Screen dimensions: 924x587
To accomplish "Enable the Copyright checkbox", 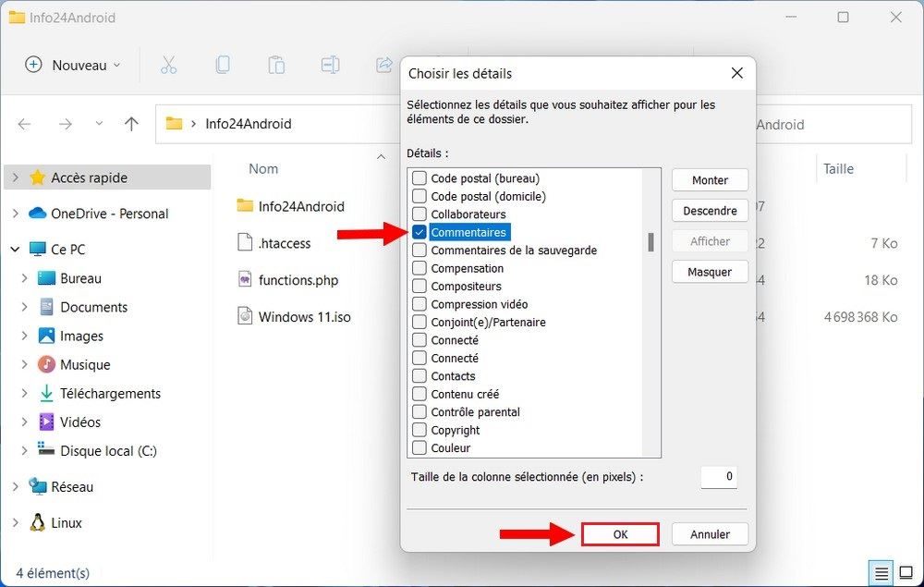I will (419, 430).
